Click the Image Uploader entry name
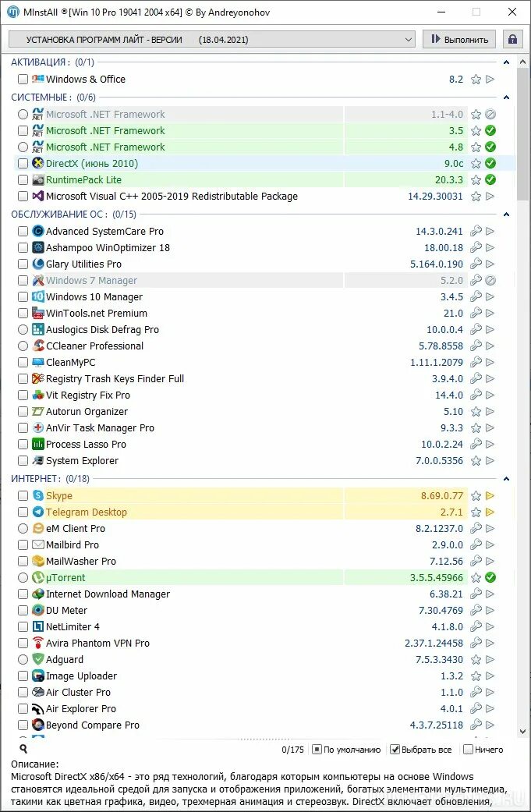Screen dimensions: 531x812 point(81,675)
